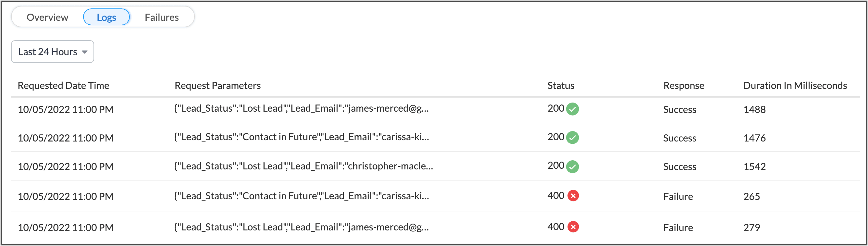This screenshot has width=868, height=246.
Task: Click Success response in the 1476 ms row
Action: [x=679, y=138]
